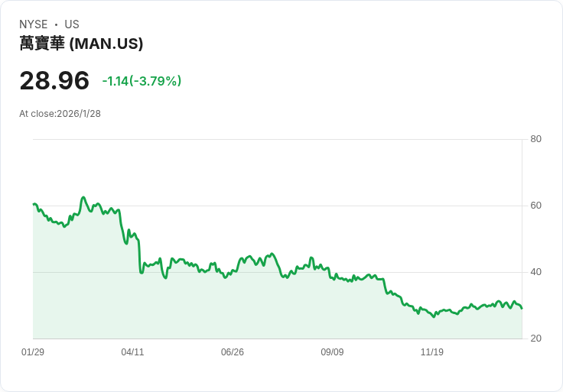
Task: Click the At close date text
Action: coord(60,114)
